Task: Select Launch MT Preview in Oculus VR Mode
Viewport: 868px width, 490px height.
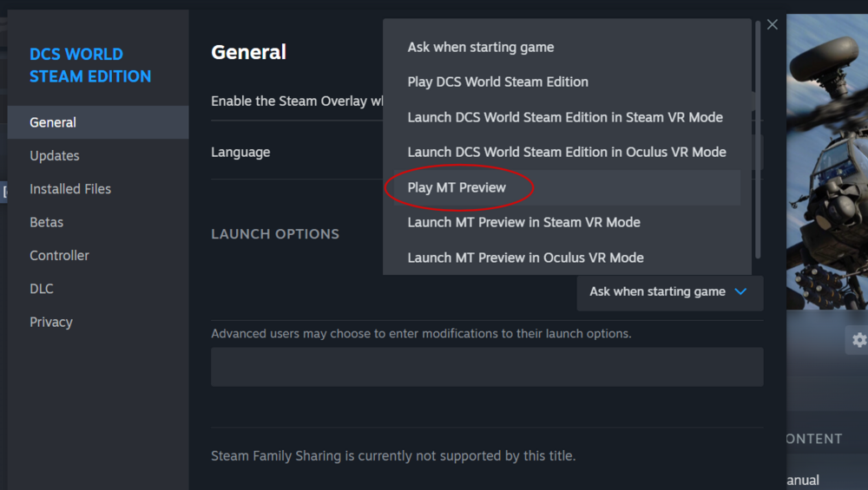Action: (x=525, y=258)
